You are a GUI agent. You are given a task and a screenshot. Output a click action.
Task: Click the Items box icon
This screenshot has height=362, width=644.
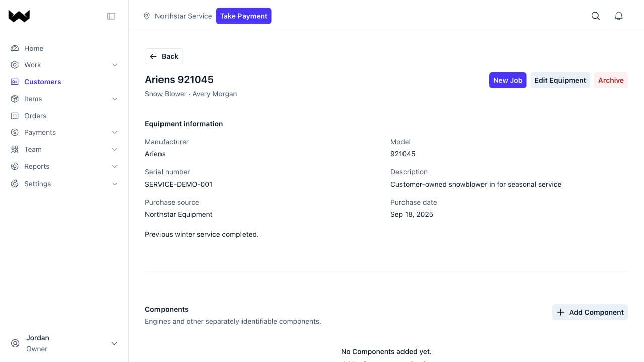15,99
